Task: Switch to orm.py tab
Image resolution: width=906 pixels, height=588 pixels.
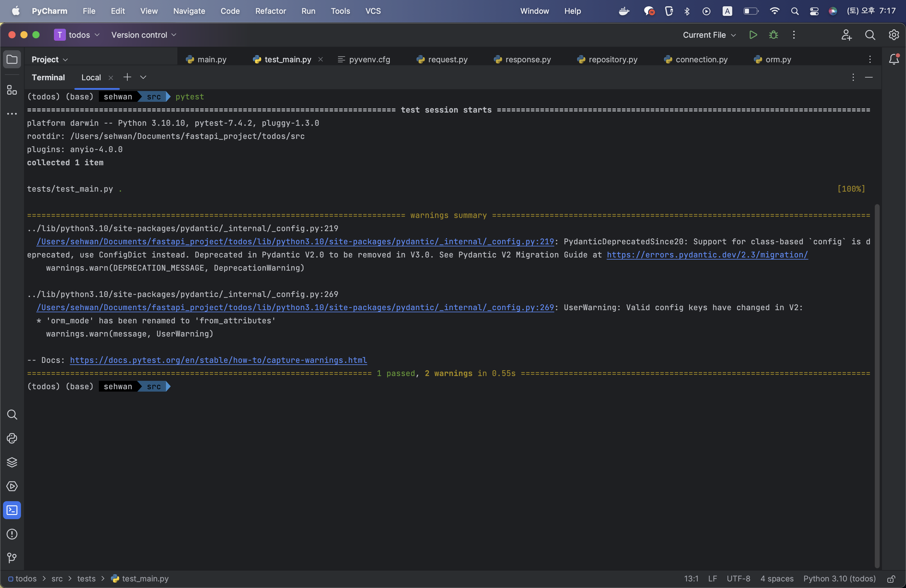Action: [772, 59]
